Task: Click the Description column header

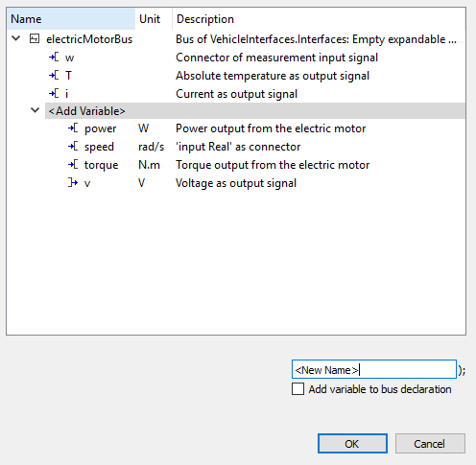Action: (x=319, y=19)
